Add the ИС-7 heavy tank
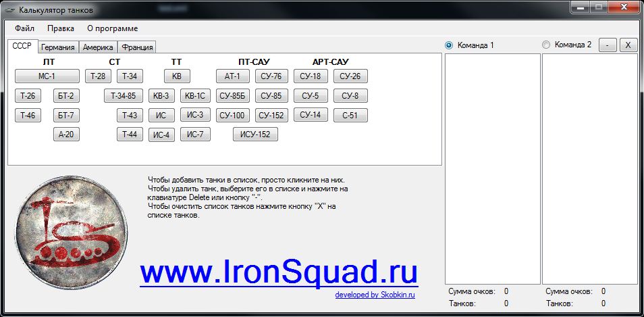 195,135
